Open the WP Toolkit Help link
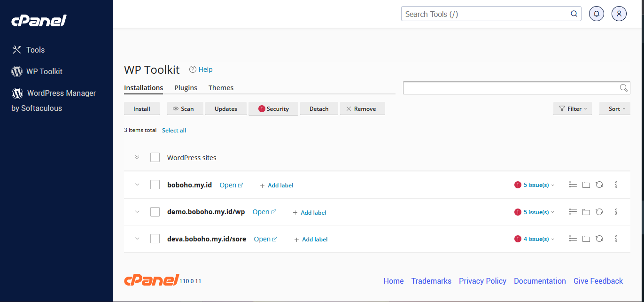Viewport: 644px width, 302px height. click(x=201, y=70)
